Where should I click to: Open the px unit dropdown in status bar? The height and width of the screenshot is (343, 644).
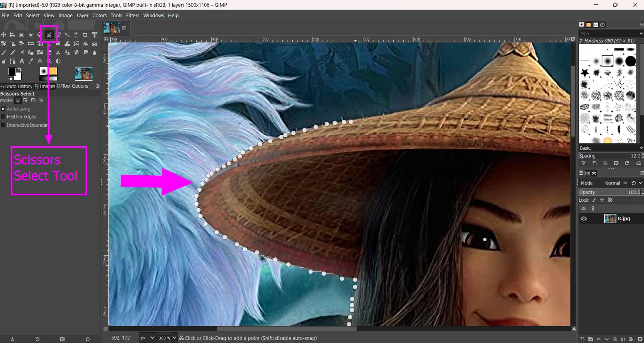pos(147,338)
